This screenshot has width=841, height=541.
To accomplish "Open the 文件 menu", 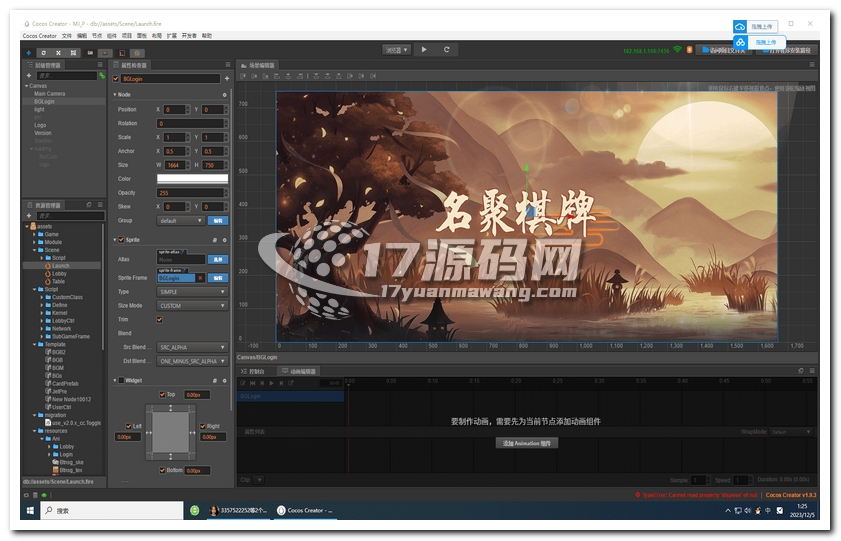I will click(x=67, y=36).
